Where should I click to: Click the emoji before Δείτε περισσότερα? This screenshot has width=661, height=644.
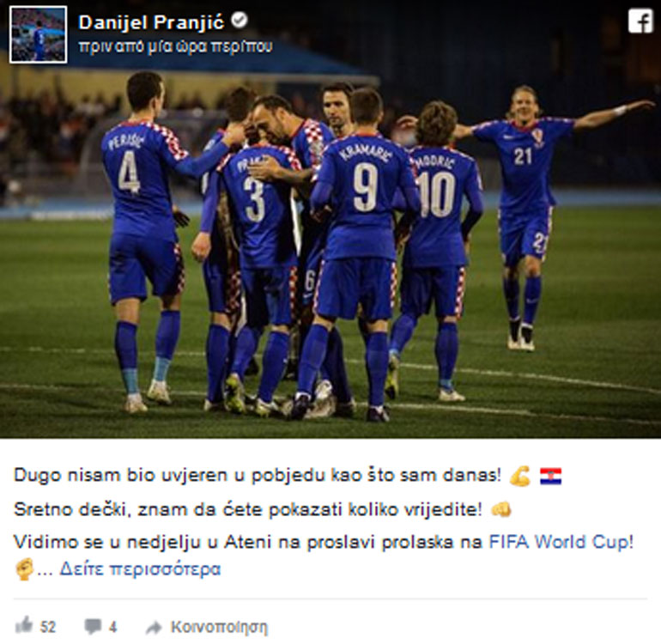[24, 569]
